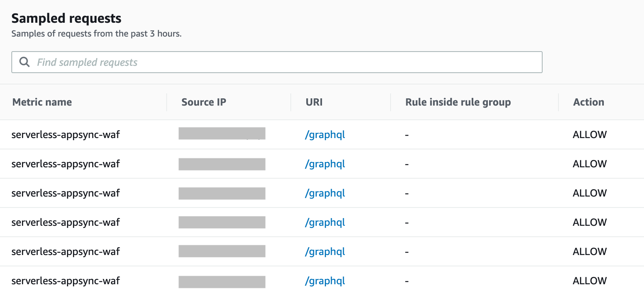Click the third row's /graphql link
This screenshot has height=294, width=644.
point(325,193)
